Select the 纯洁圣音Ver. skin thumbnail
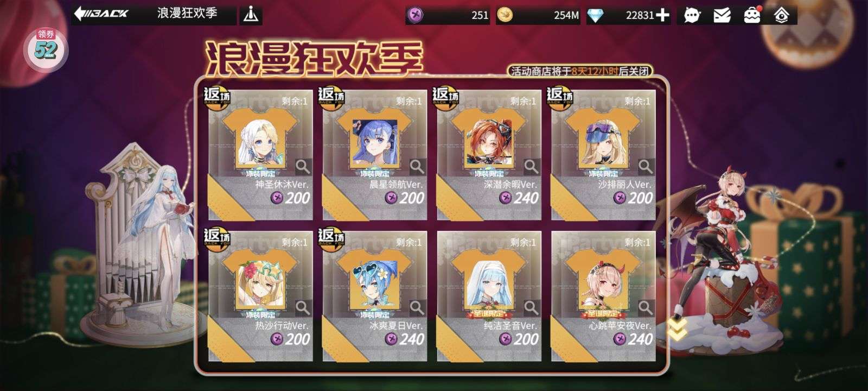 (x=488, y=284)
